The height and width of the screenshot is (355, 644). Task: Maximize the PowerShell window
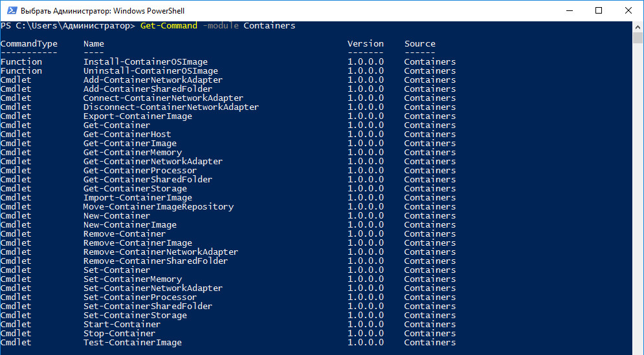(x=599, y=11)
